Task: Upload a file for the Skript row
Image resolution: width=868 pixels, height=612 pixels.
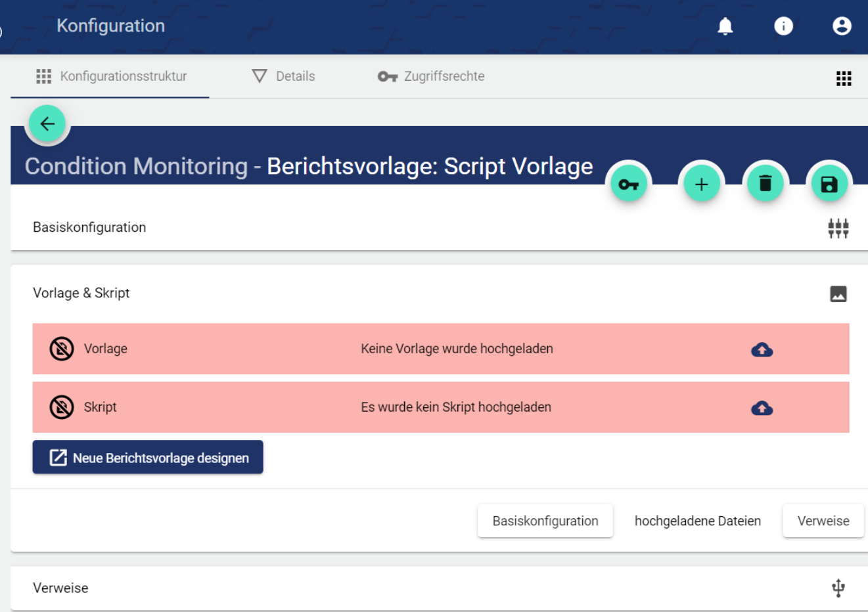Action: click(762, 408)
